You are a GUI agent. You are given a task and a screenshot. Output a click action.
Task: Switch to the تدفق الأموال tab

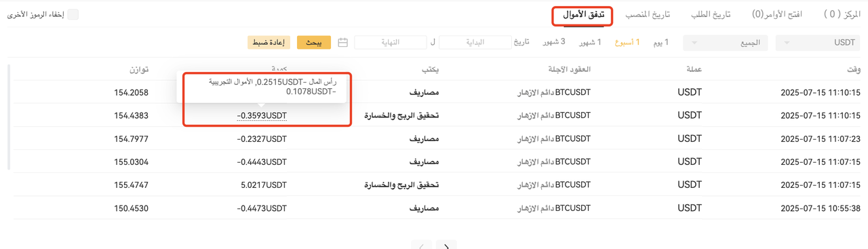click(583, 15)
